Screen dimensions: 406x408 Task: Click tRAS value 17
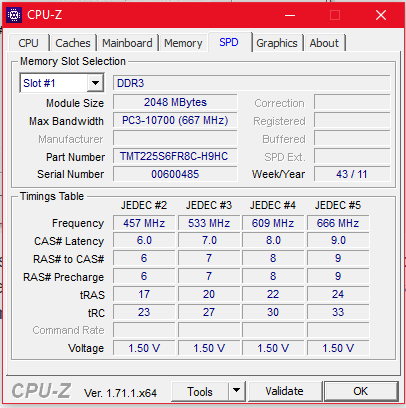click(x=144, y=294)
